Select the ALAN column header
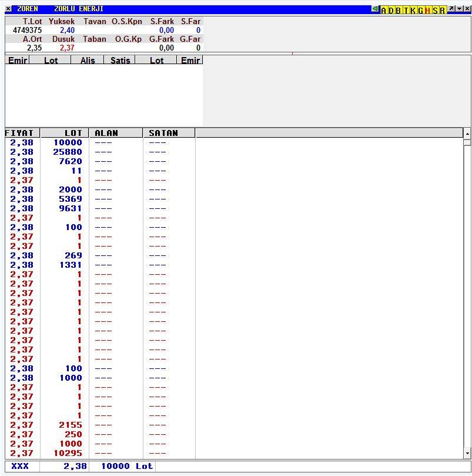 point(115,133)
